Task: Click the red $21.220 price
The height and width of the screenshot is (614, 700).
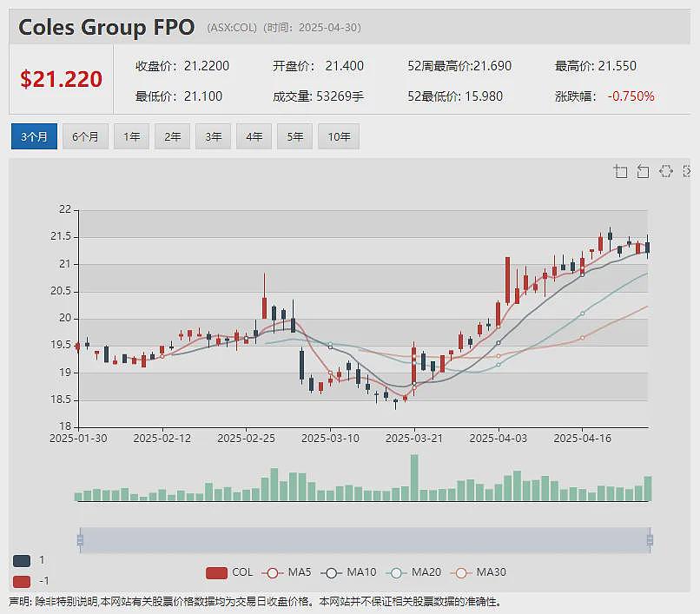Action: click(x=61, y=79)
